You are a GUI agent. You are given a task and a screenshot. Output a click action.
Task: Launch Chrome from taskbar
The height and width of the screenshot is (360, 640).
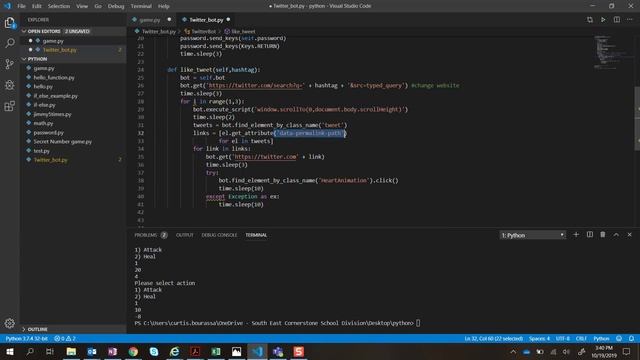(133, 351)
